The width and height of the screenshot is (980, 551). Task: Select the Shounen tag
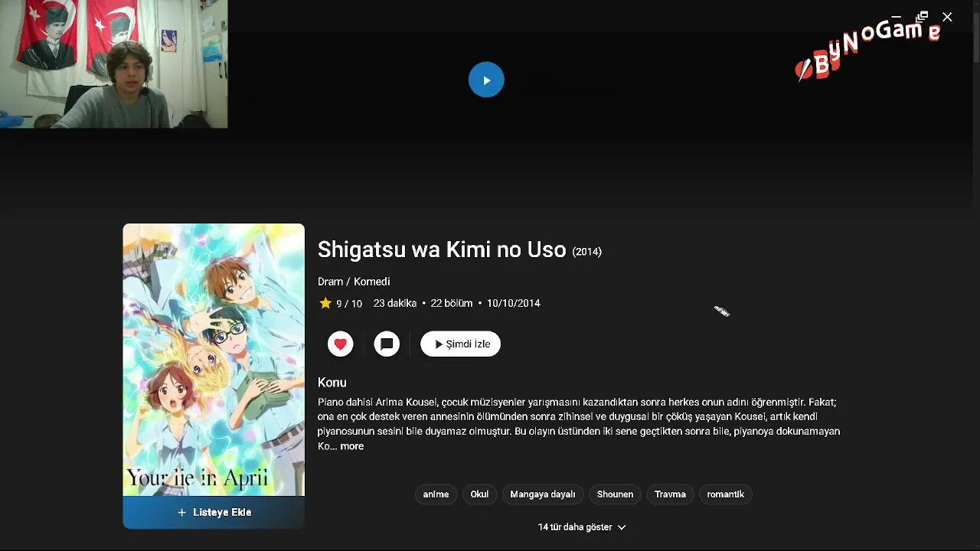coord(615,494)
